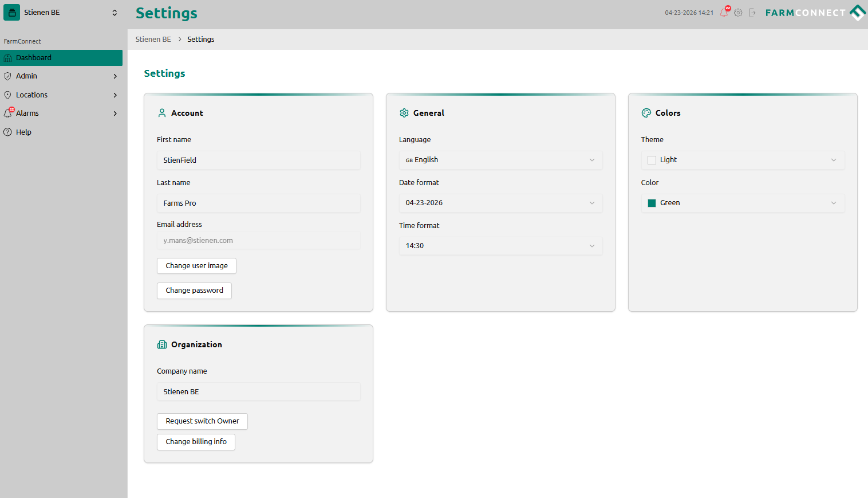
Task: Click the logout icon in top bar
Action: pos(752,13)
